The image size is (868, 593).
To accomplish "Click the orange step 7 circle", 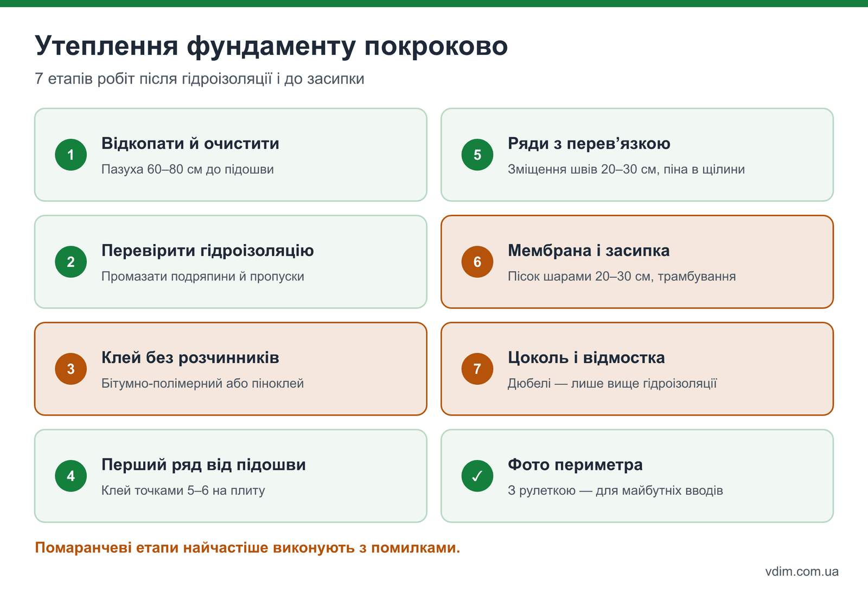I will (477, 369).
